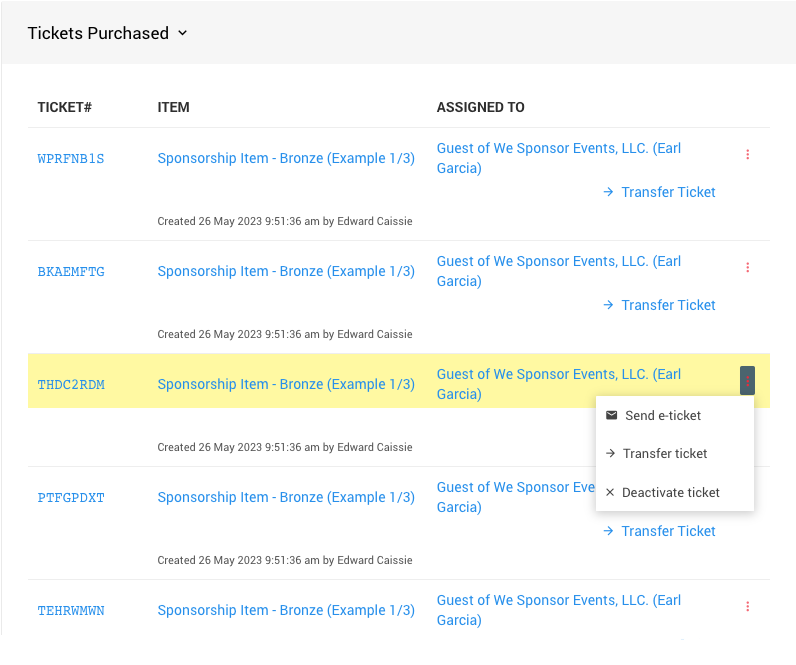
Task: Click Transfer Ticket link for BKAEMFTG
Action: point(668,305)
